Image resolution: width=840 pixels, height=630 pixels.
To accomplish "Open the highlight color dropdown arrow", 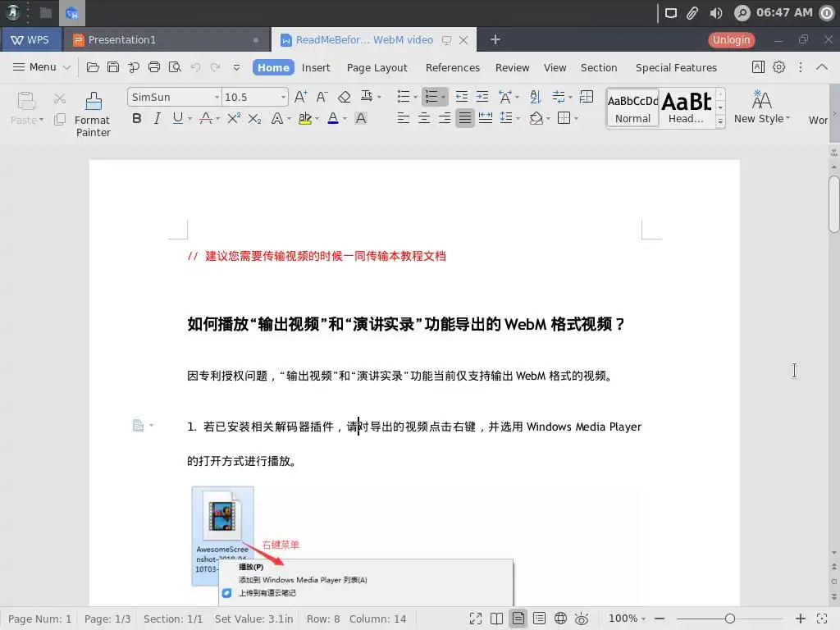I will (317, 118).
